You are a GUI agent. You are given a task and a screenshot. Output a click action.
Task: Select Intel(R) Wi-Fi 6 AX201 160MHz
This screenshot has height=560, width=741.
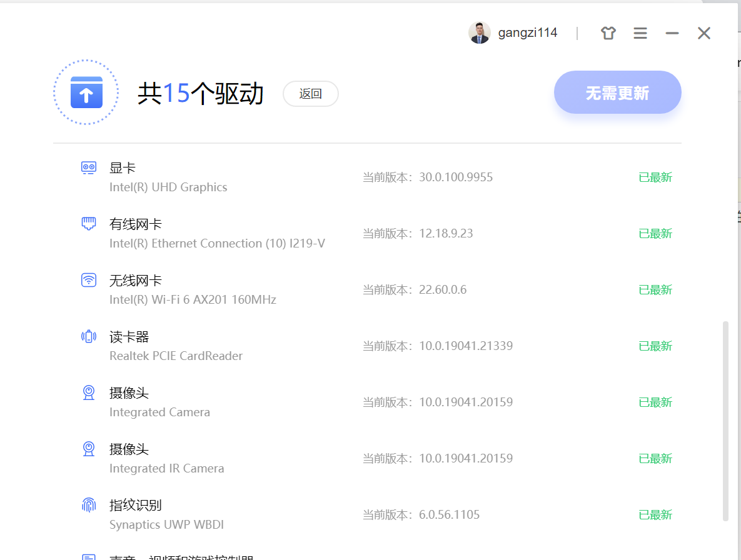point(193,300)
